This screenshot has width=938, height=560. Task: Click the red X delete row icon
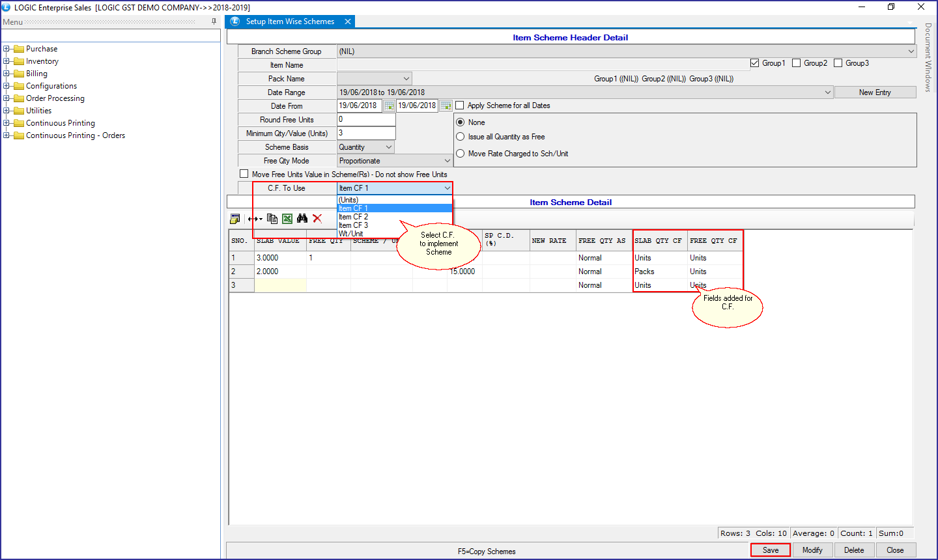click(317, 219)
